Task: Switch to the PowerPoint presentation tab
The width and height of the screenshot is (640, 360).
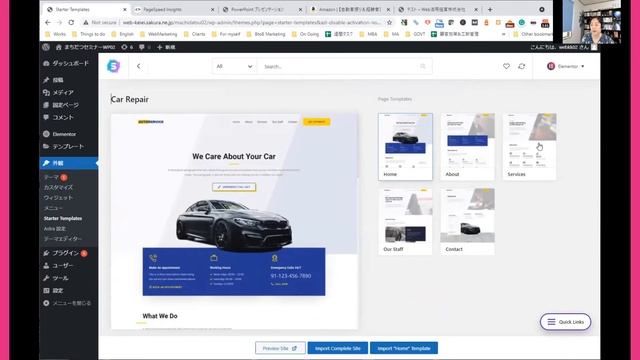Action: coord(262,9)
